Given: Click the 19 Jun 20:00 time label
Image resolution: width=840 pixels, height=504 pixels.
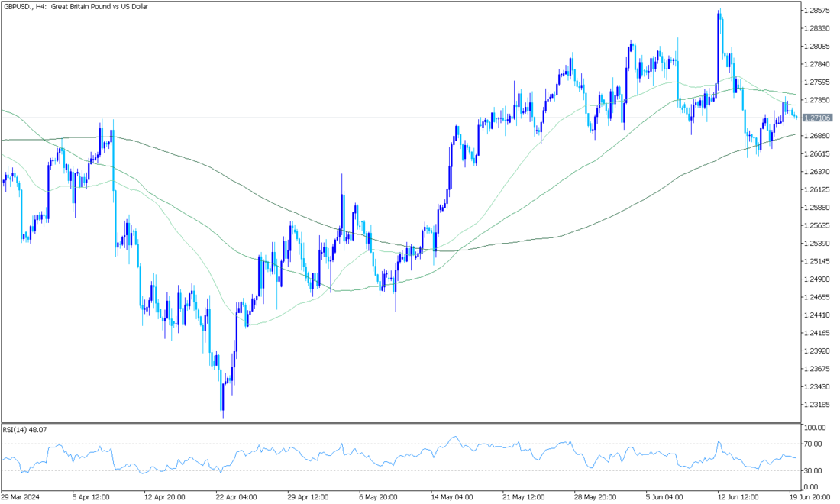Looking at the screenshot, I should [810, 498].
